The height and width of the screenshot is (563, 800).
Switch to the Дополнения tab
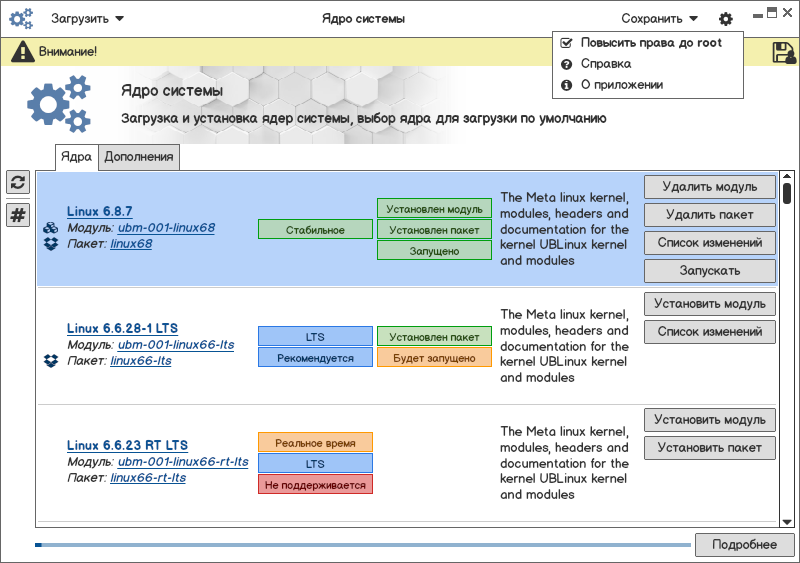139,157
